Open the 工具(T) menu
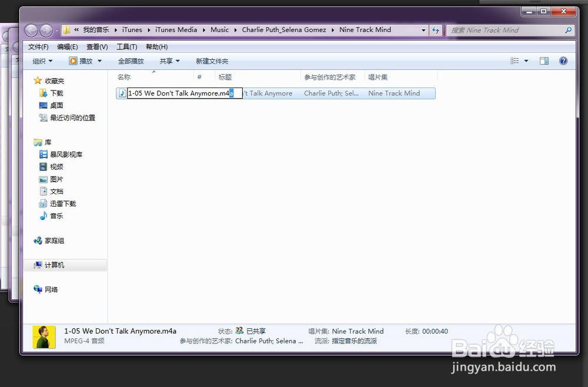Image resolution: width=588 pixels, height=387 pixels. (x=127, y=47)
